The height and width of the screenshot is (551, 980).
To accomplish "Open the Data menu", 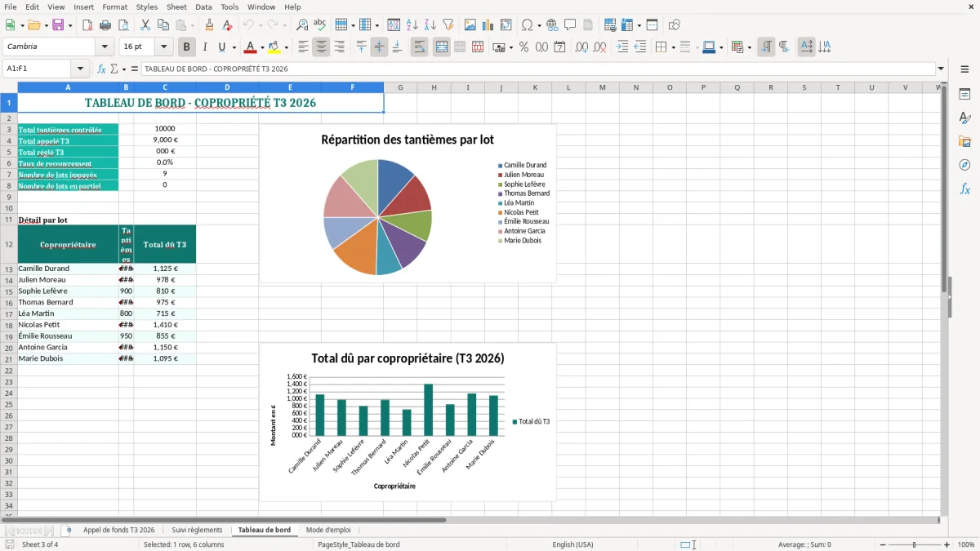I will pos(203,7).
